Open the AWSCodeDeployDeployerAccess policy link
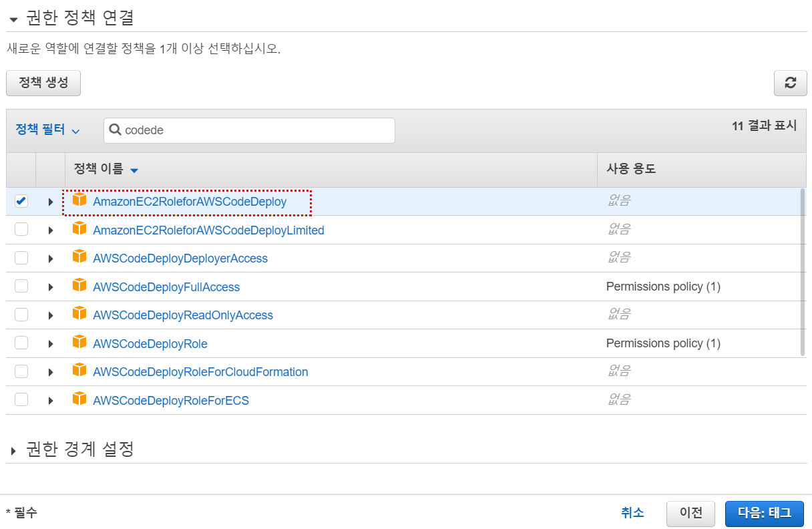The height and width of the screenshot is (529, 812). [x=180, y=258]
